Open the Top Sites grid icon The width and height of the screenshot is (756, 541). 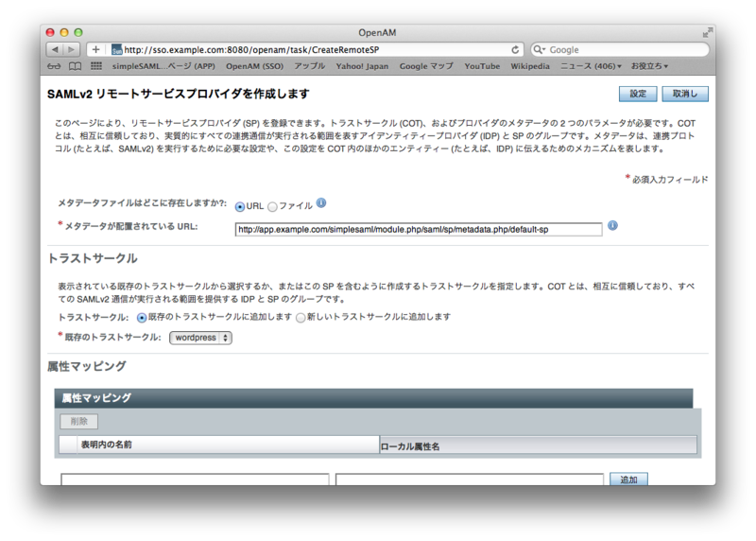95,66
